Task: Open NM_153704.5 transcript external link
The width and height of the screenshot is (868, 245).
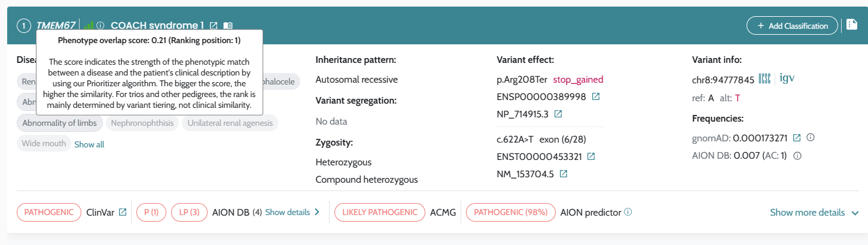Action: pyautogui.click(x=564, y=174)
